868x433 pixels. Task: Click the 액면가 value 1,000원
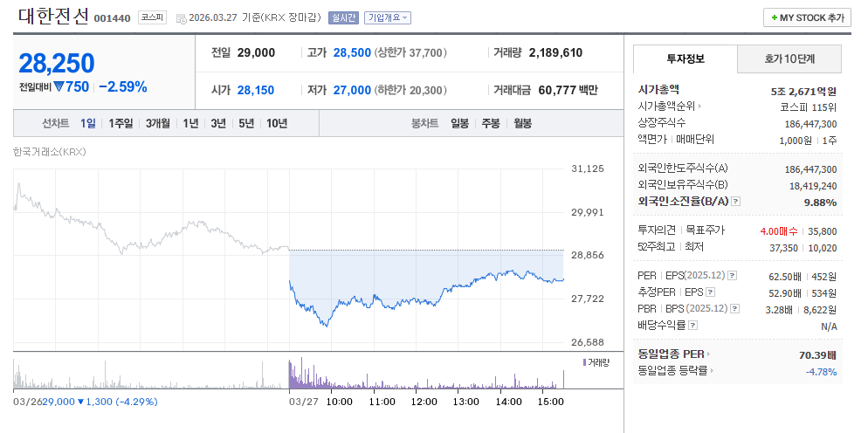tap(796, 140)
